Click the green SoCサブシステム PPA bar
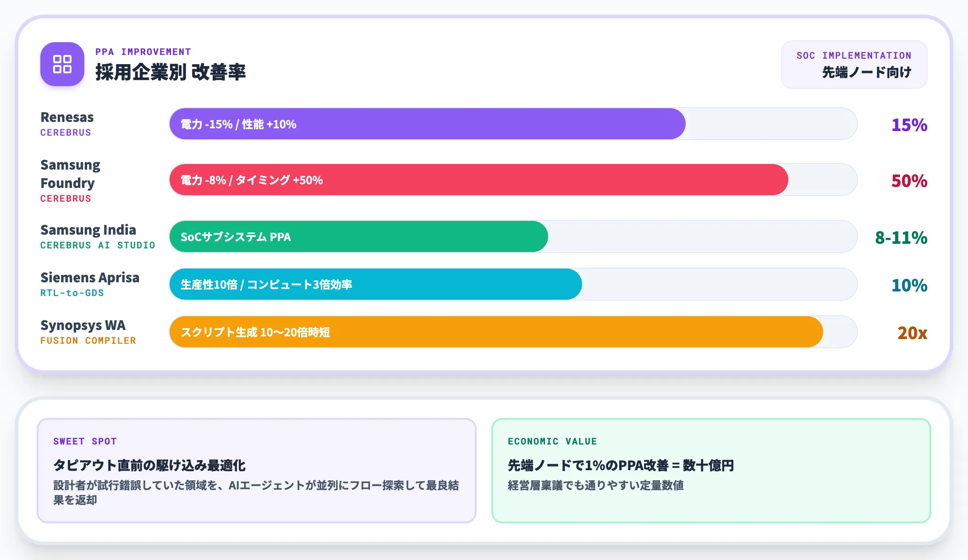Screen dimensions: 968x560 point(358,236)
